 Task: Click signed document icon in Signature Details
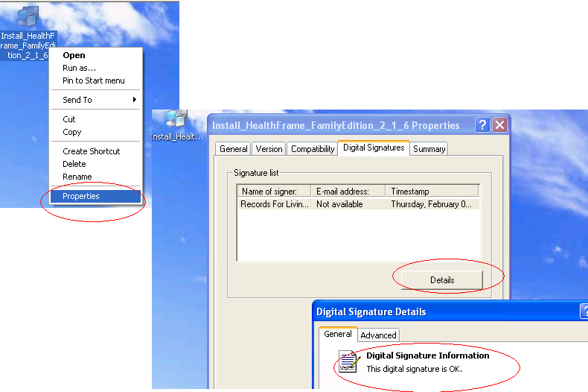click(x=349, y=361)
